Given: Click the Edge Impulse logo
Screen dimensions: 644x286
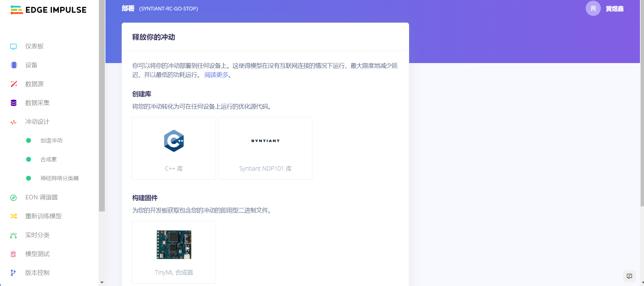Looking at the screenshot, I should tap(48, 10).
